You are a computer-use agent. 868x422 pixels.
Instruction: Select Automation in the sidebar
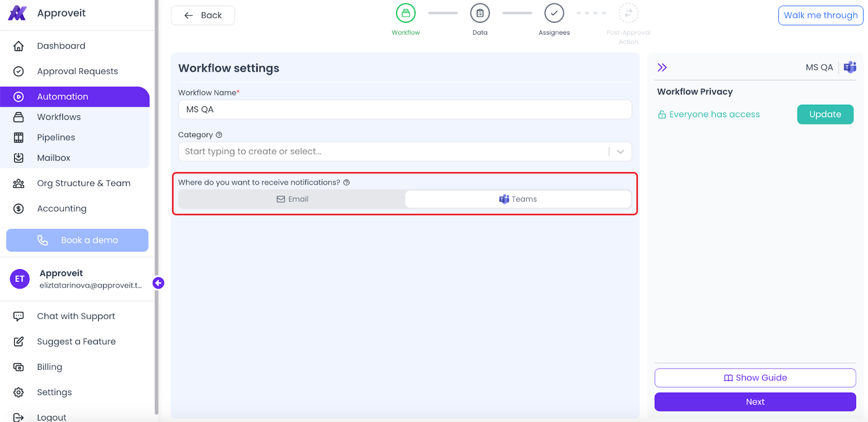coord(75,97)
